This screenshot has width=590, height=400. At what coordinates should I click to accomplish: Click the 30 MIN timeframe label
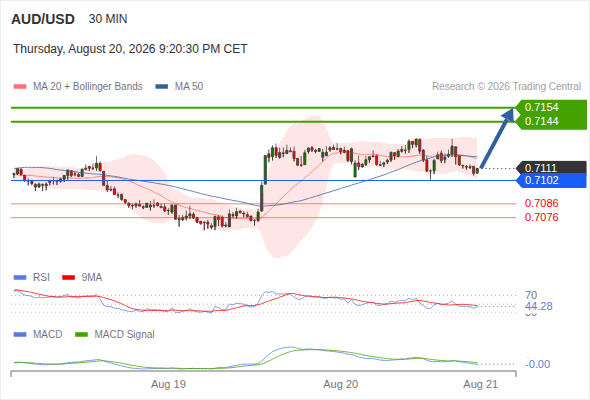108,19
